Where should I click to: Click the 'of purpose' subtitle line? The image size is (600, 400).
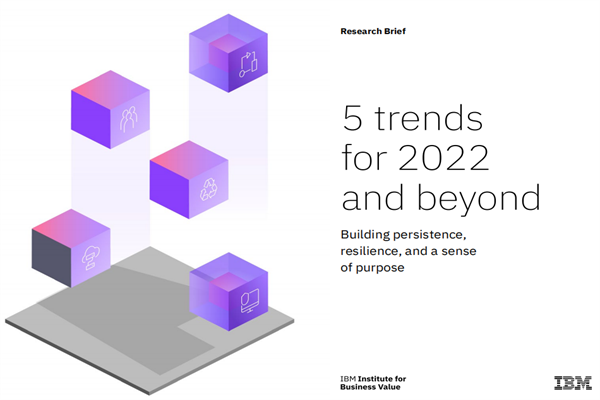pyautogui.click(x=372, y=268)
